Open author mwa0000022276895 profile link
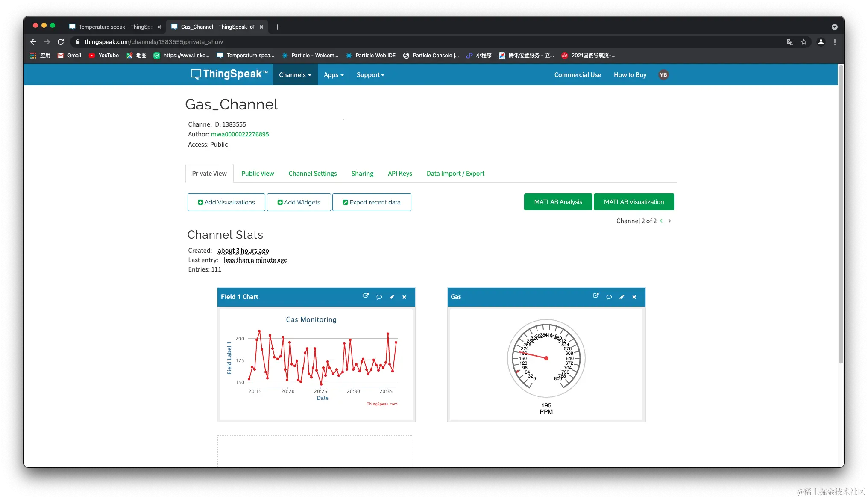The height and width of the screenshot is (499, 868). (240, 134)
